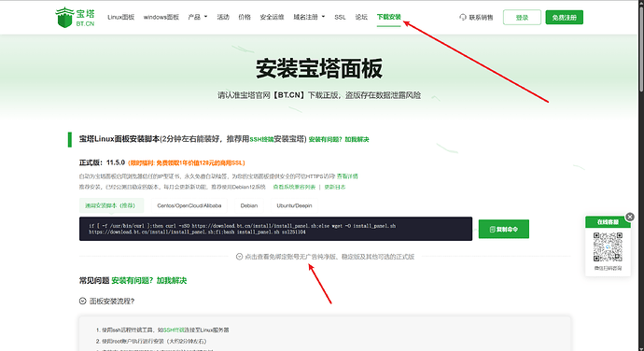Expand 点击查看免绑定账号无广告纯净版 section

325,257
